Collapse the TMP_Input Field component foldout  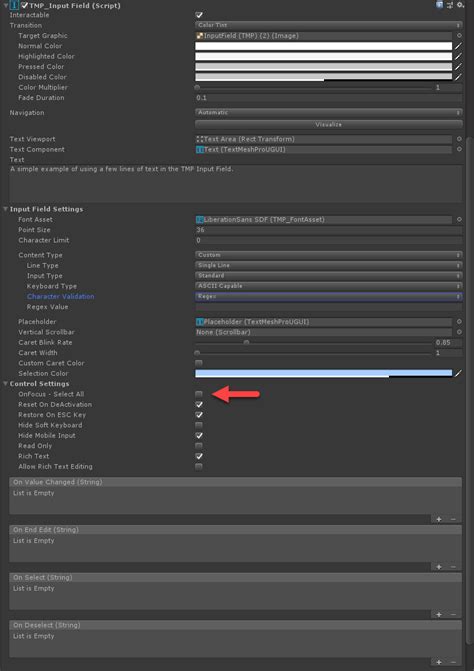tap(6, 5)
